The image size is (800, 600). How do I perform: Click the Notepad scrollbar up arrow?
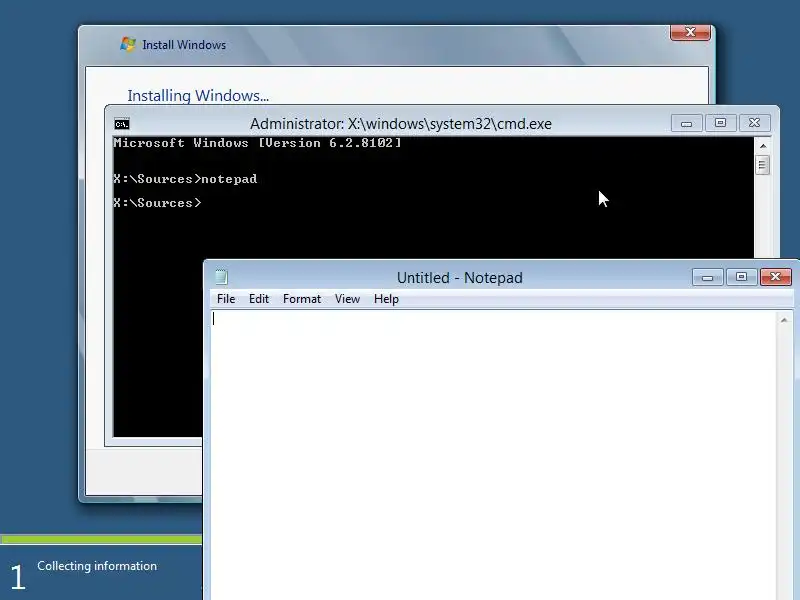[784, 320]
